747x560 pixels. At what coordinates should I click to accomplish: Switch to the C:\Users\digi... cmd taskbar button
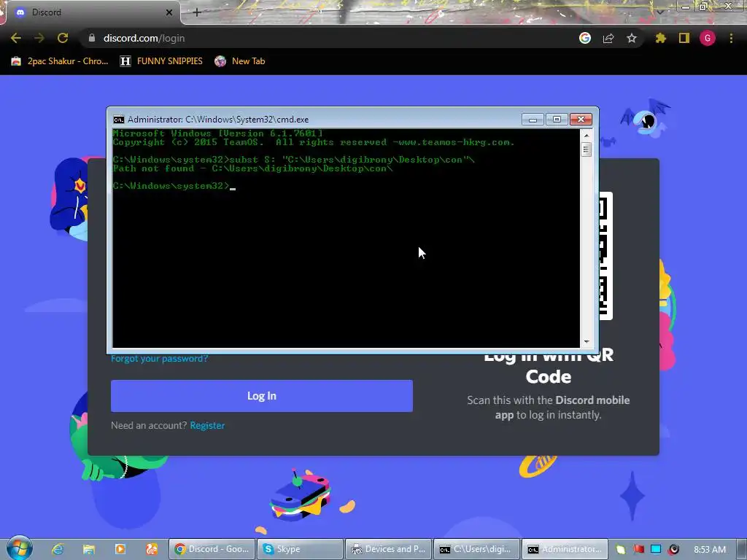pyautogui.click(x=477, y=549)
